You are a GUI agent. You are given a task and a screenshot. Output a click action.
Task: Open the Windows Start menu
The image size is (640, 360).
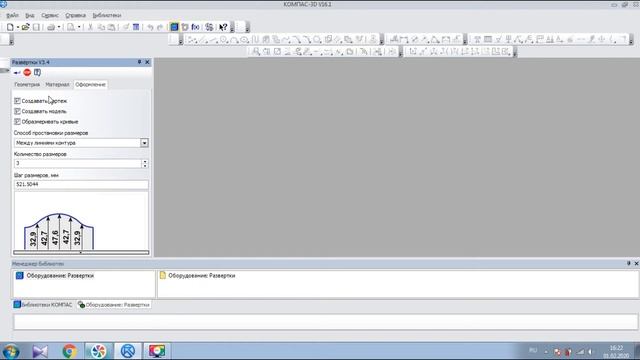click(x=11, y=351)
